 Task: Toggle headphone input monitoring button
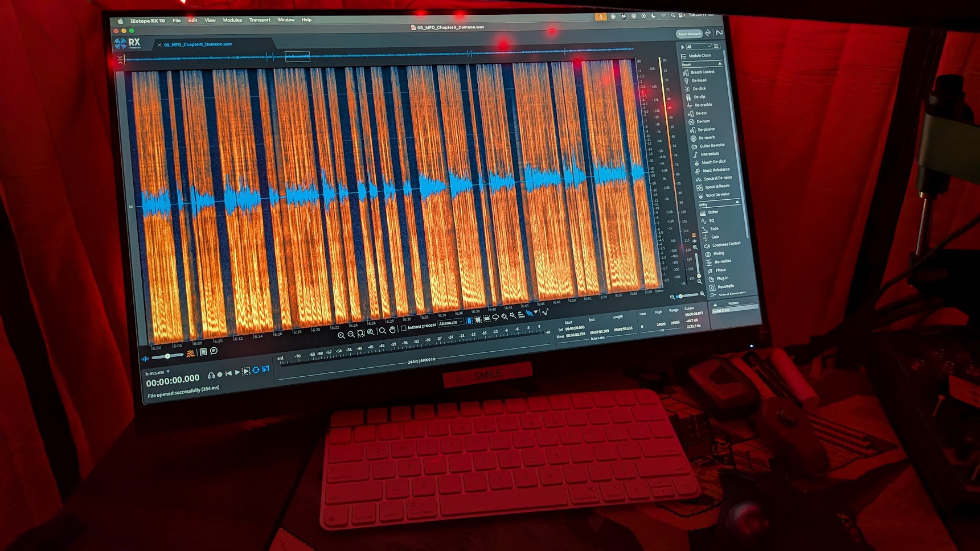pyautogui.click(x=211, y=375)
